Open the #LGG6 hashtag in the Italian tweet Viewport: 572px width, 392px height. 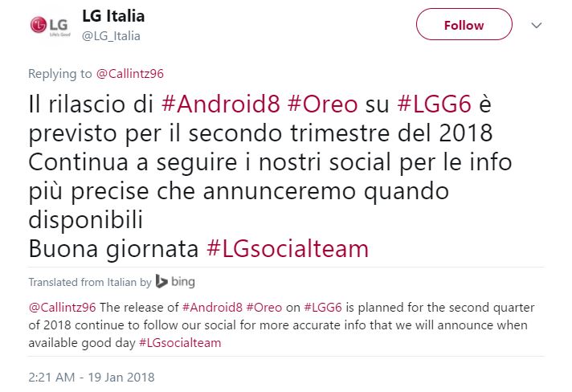(x=434, y=104)
